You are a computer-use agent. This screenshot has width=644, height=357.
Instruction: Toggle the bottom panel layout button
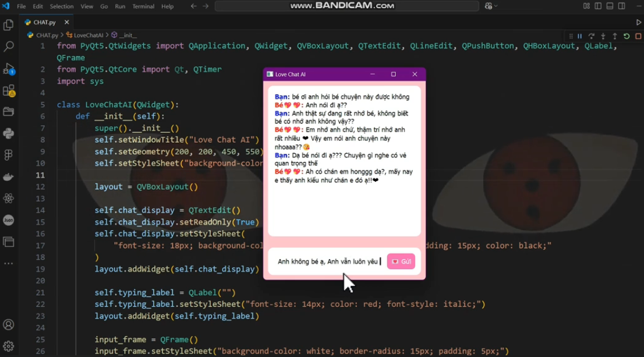click(610, 6)
